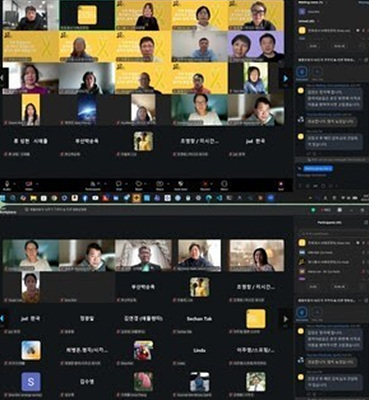Screen dimensions: 369x400
Task: Open React emoji icon in the toolbar
Action: point(139,184)
